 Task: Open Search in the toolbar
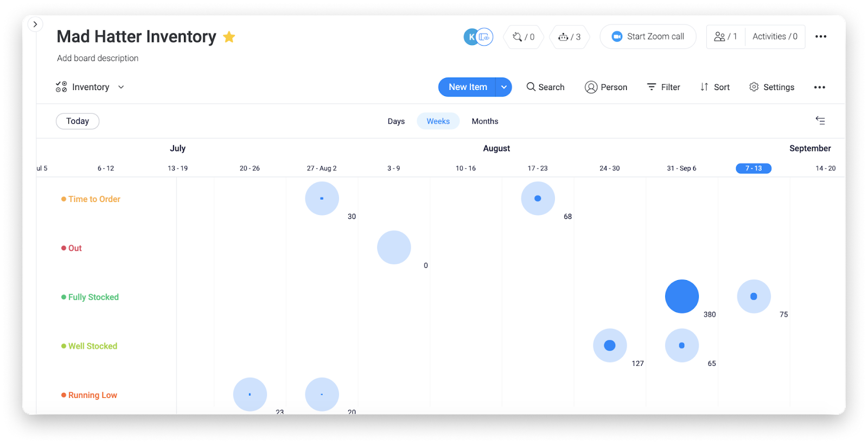coord(546,87)
